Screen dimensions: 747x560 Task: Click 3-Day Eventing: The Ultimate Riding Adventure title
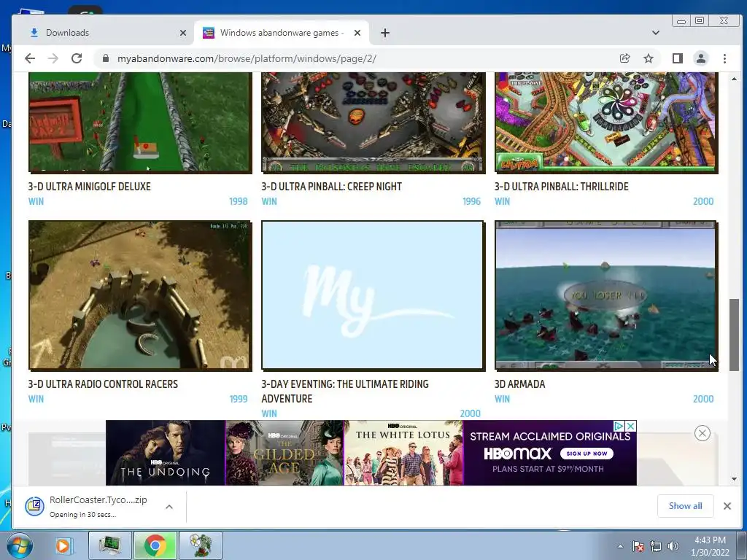point(345,392)
